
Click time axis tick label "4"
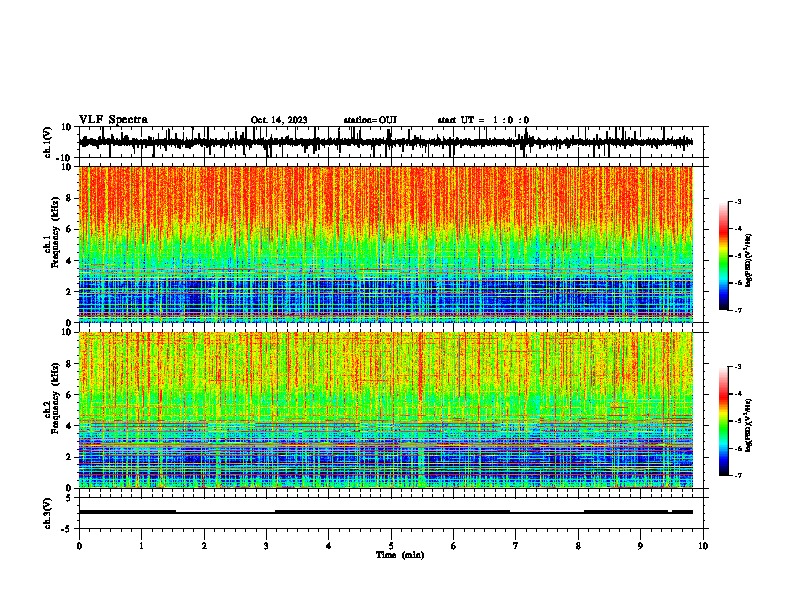pos(329,546)
